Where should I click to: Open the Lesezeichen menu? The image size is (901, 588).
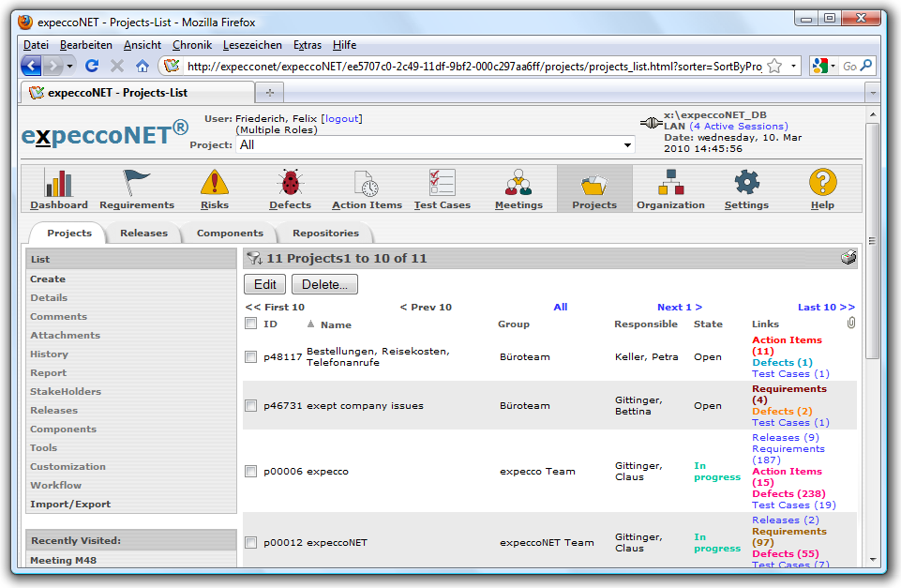pyautogui.click(x=252, y=45)
